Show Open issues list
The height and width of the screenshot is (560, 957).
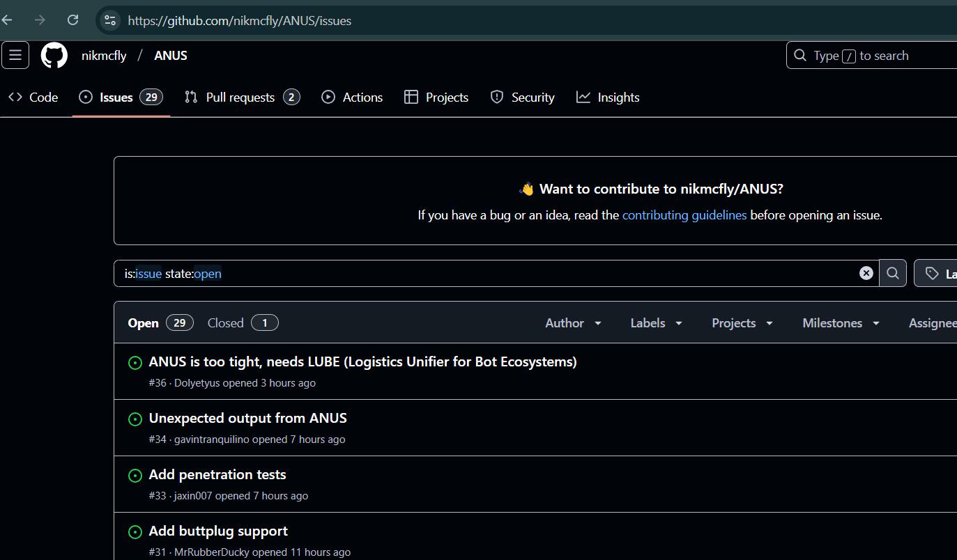[161, 323]
